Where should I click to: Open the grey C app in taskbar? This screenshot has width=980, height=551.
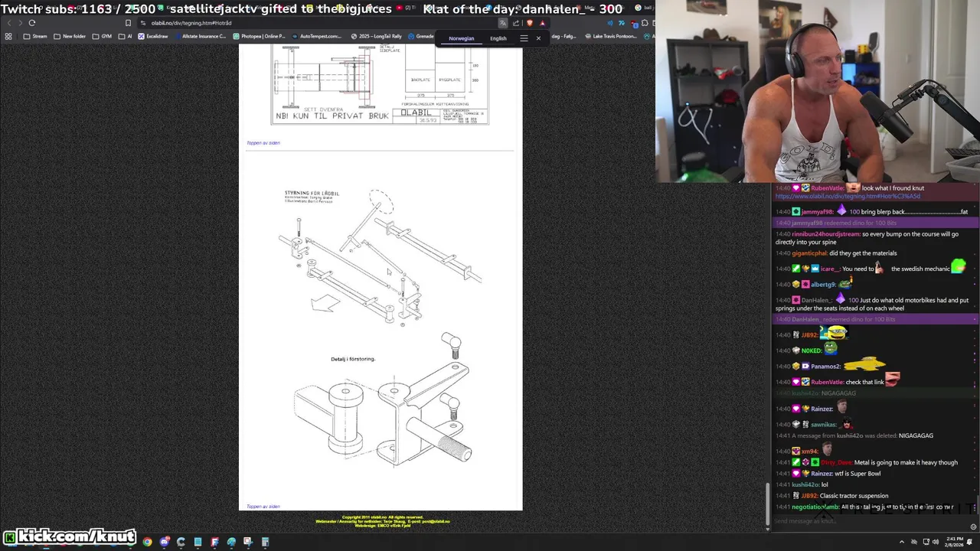[x=181, y=542]
